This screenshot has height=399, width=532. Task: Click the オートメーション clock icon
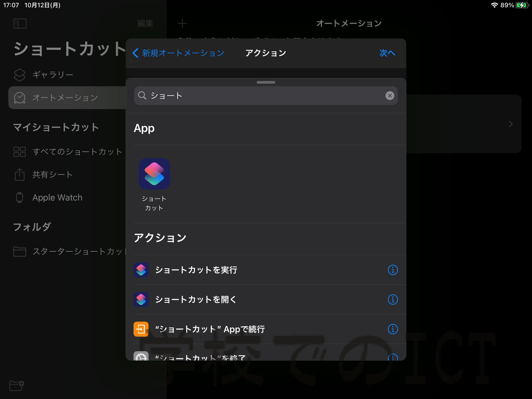click(x=20, y=98)
